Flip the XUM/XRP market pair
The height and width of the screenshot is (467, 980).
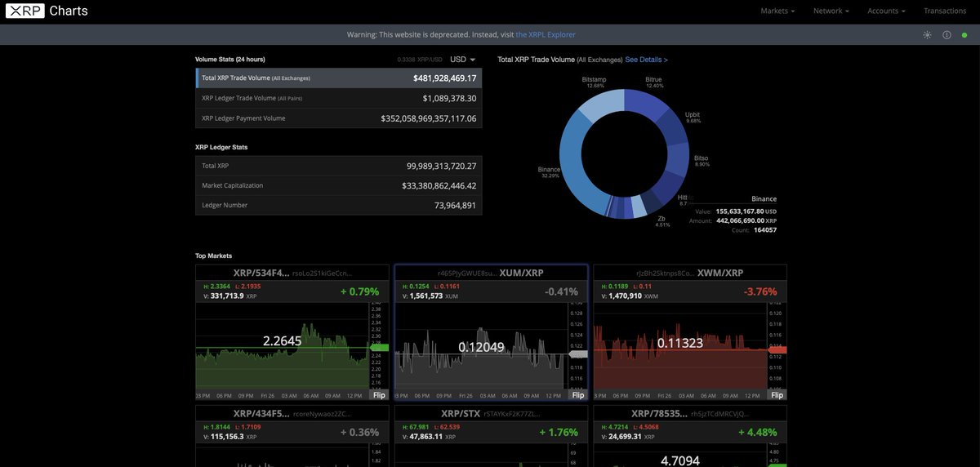578,395
